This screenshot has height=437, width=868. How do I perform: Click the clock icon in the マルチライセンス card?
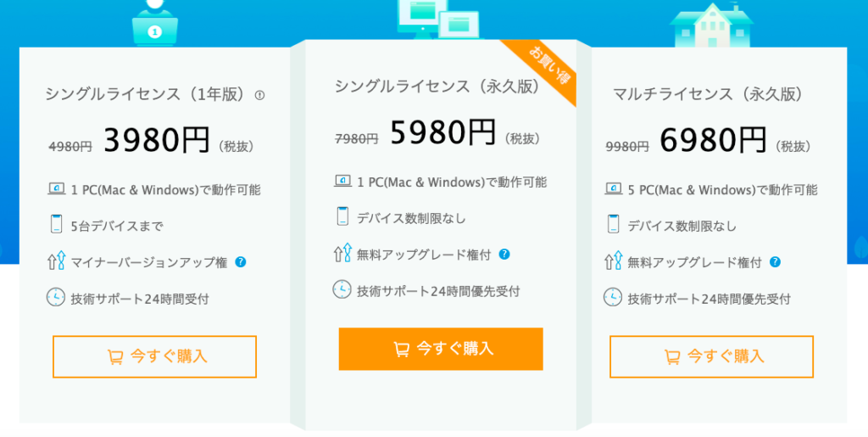(x=613, y=298)
